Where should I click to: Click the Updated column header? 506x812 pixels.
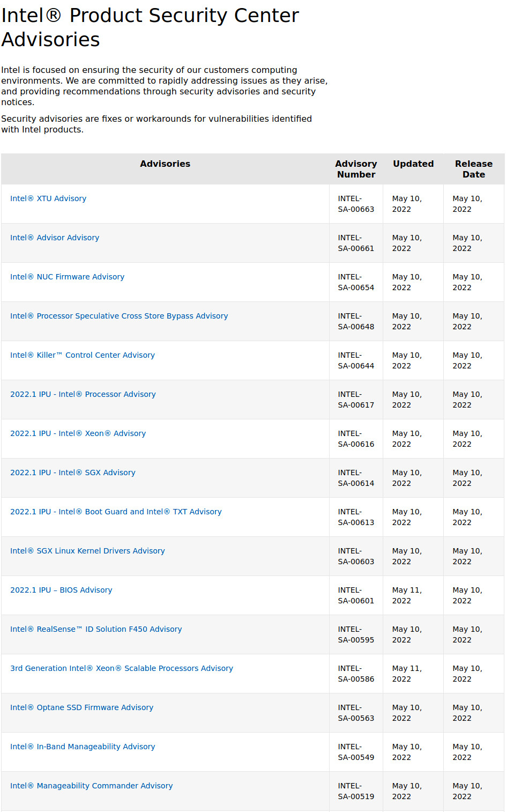(413, 164)
